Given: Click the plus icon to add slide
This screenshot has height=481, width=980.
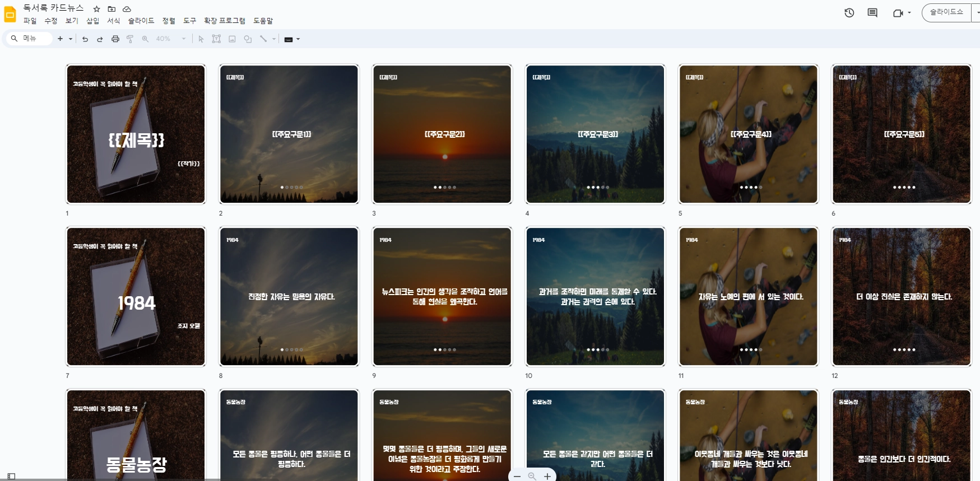Looking at the screenshot, I should tap(60, 39).
